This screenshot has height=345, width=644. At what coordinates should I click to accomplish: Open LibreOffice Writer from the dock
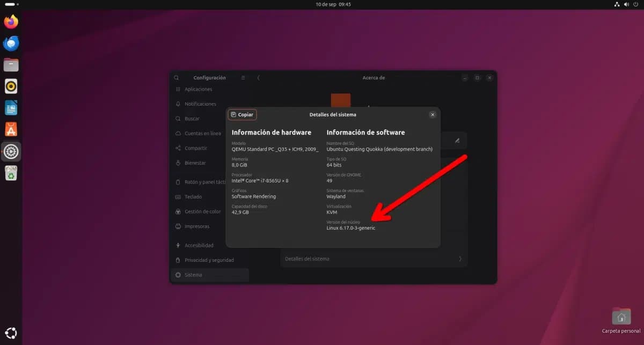click(x=11, y=108)
